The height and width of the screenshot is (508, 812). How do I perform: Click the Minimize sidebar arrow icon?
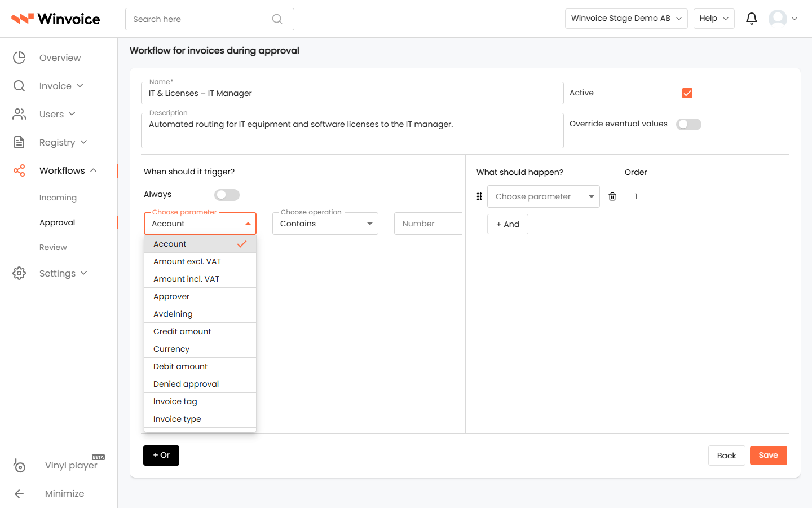tap(19, 494)
